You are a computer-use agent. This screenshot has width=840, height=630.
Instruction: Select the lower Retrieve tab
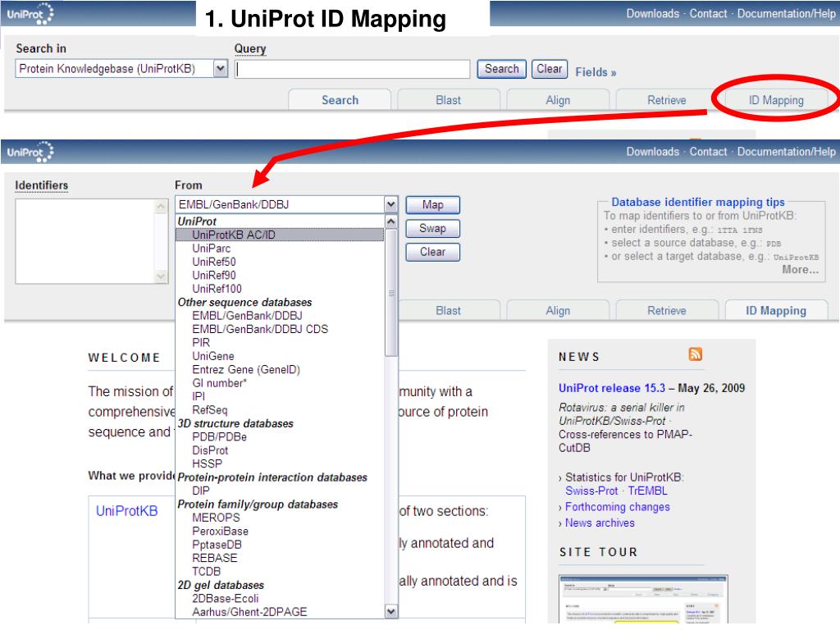coord(666,311)
